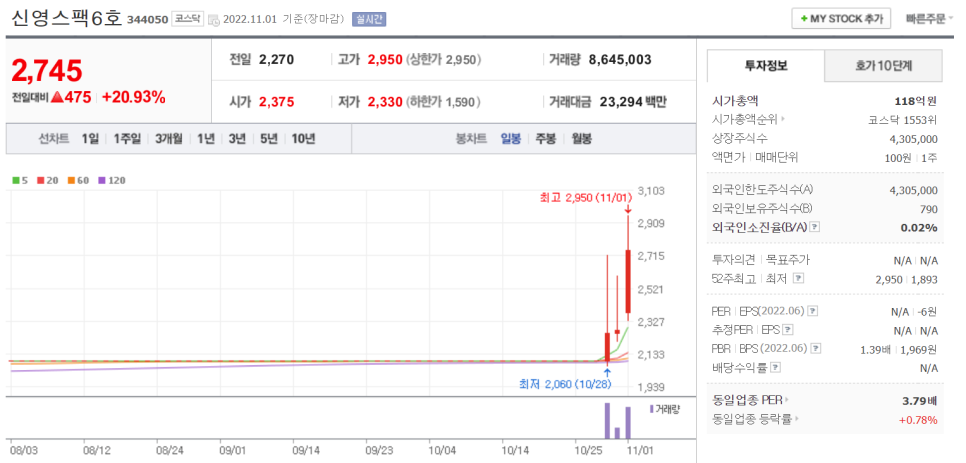
Task: Click the 코스닥 market badge
Action: 187,19
